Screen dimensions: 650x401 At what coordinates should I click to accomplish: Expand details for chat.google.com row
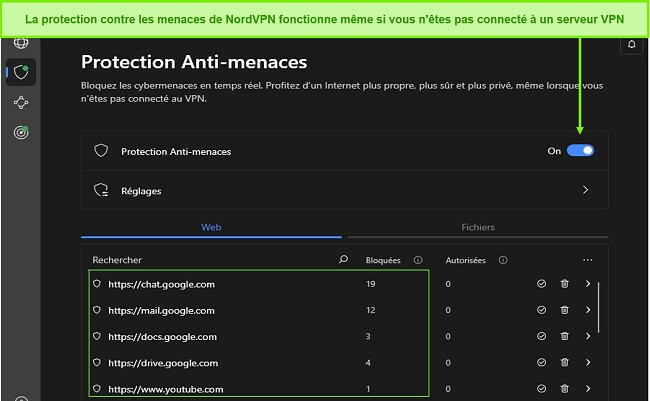point(588,284)
